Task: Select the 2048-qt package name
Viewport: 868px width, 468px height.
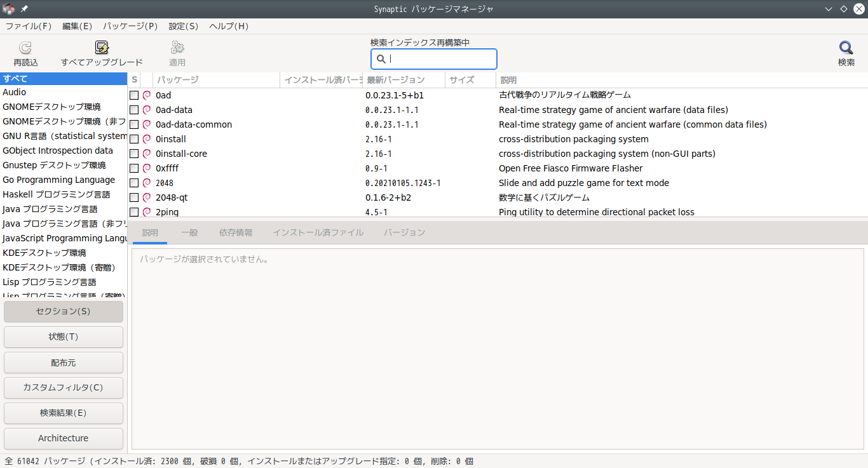Action: coord(172,197)
